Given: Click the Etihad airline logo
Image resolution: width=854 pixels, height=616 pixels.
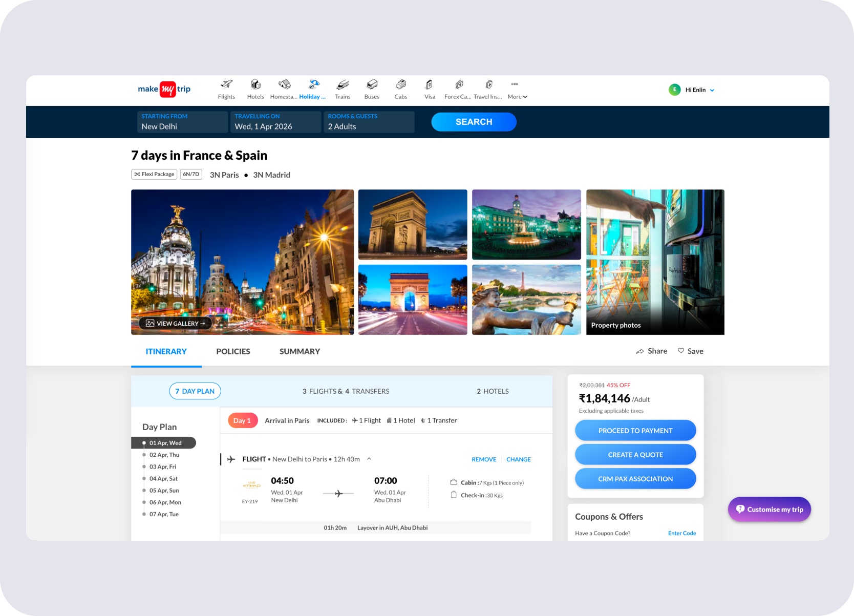Looking at the screenshot, I should [251, 485].
